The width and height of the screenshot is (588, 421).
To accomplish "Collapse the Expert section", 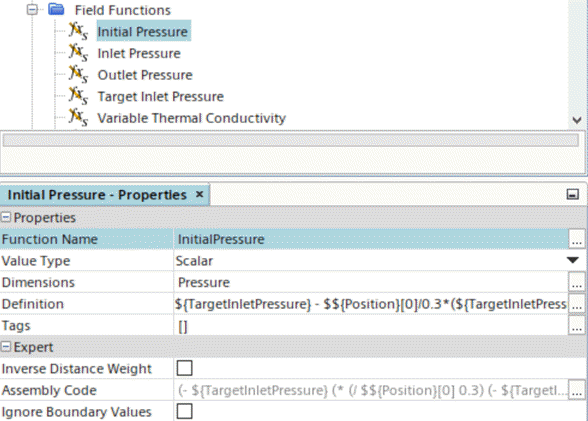I will (6, 347).
